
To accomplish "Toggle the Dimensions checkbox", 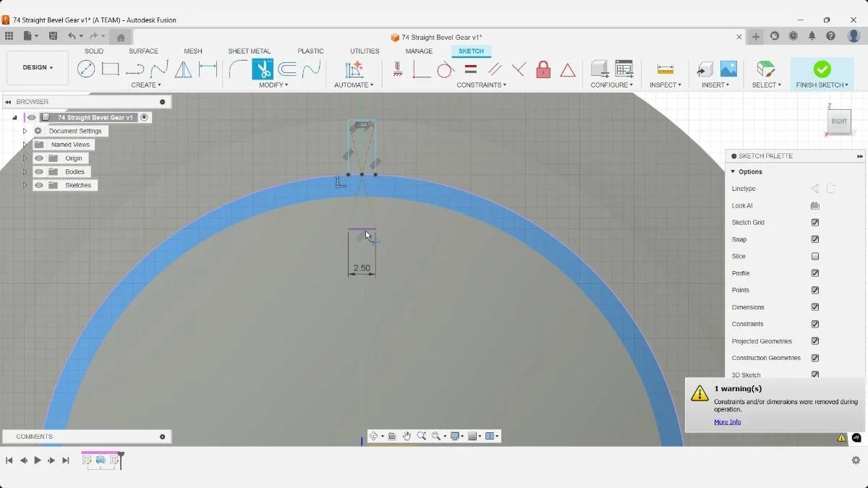I will point(815,307).
